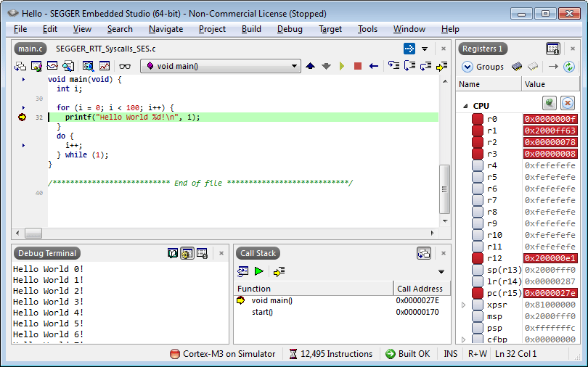
Task: Click the Step Into icon in editor toolbar
Action: point(393,66)
